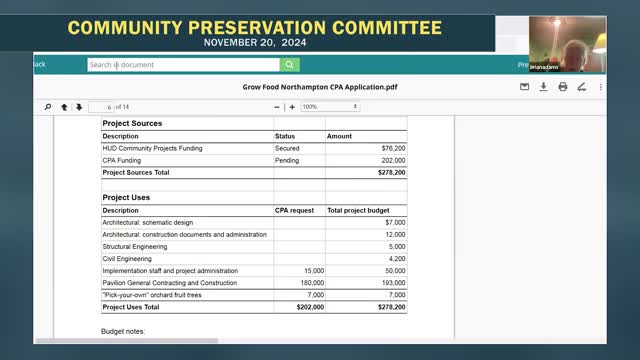The height and width of the screenshot is (360, 640).
Task: Click the Pending status cell
Action: (x=287, y=160)
